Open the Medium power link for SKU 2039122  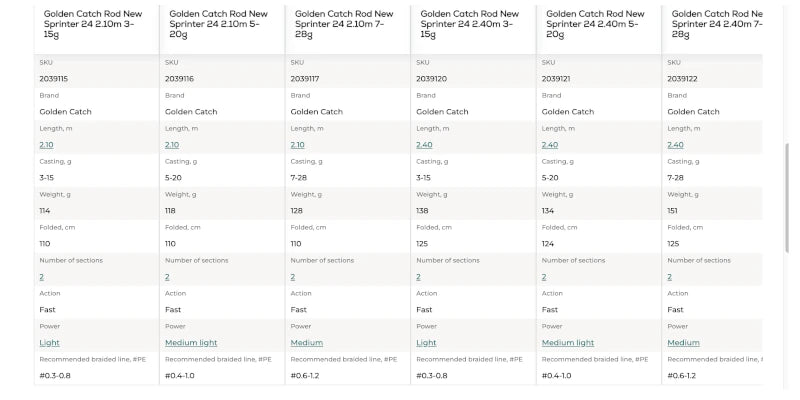pyautogui.click(x=683, y=343)
